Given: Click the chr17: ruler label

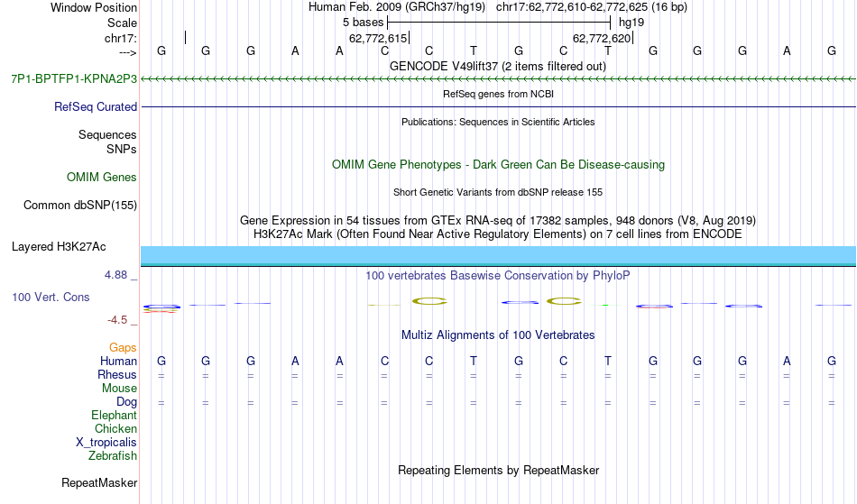Looking at the screenshot, I should point(120,38).
